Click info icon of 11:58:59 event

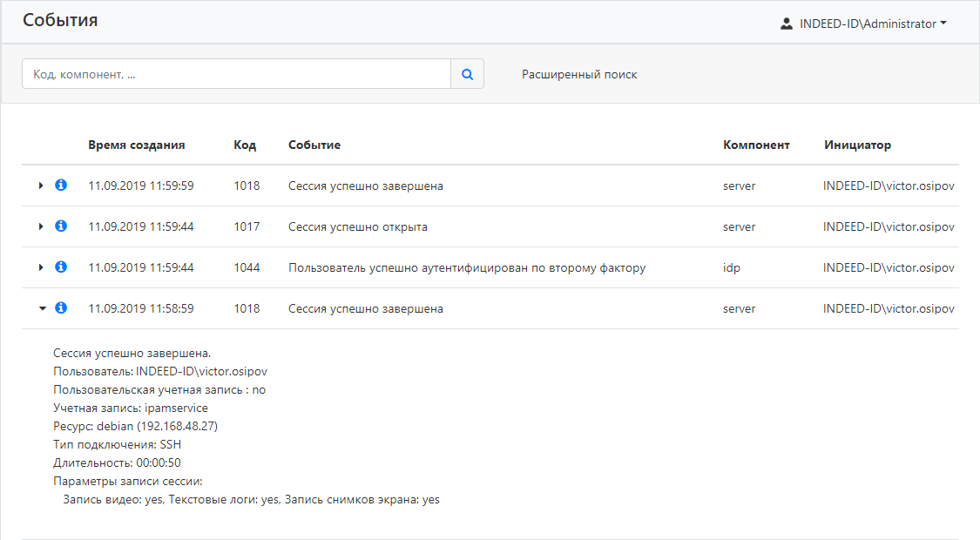61,308
